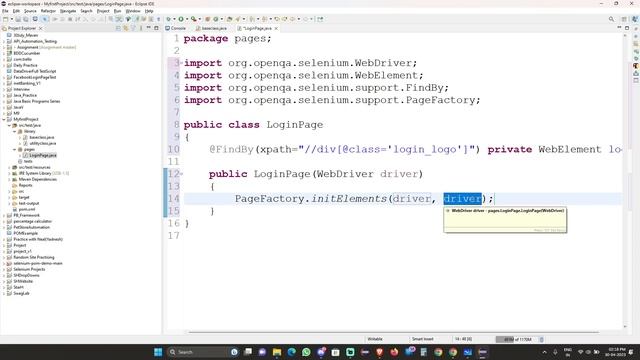Open the Run button dropdown arrow

(x=187, y=19)
